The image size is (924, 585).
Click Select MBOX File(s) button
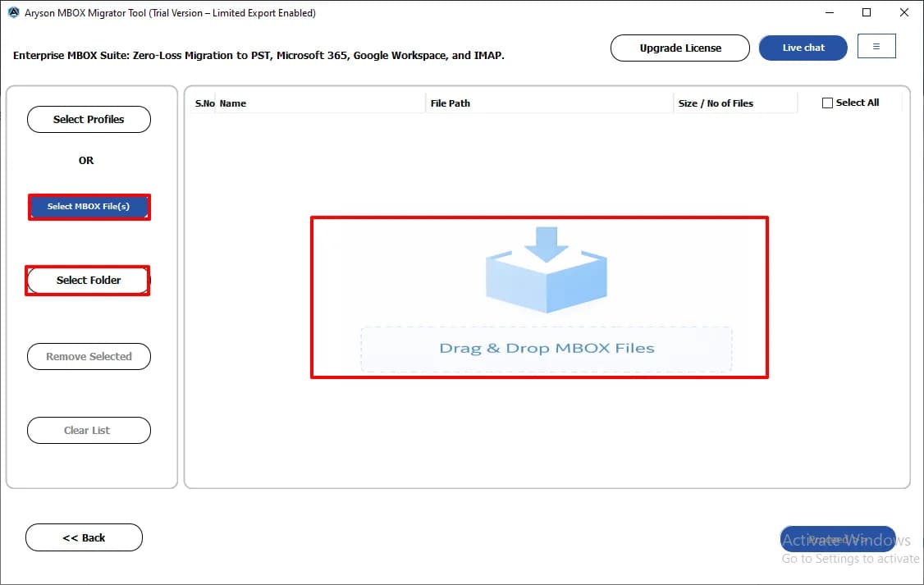89,207
